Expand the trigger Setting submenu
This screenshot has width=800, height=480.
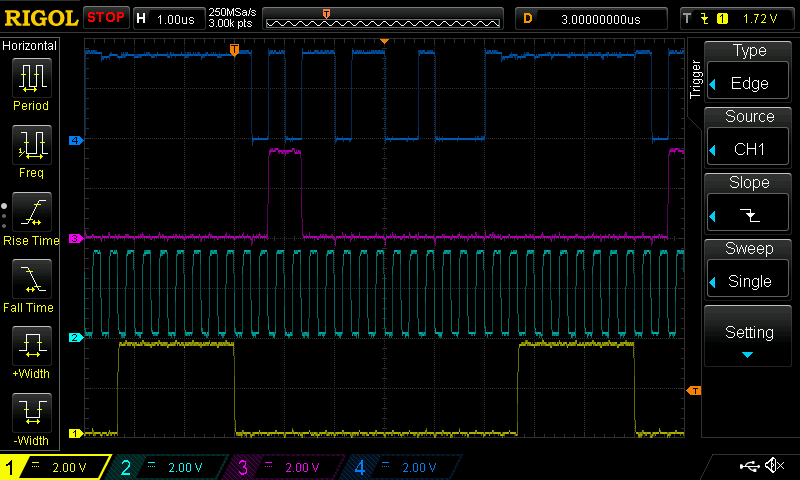pos(748,336)
